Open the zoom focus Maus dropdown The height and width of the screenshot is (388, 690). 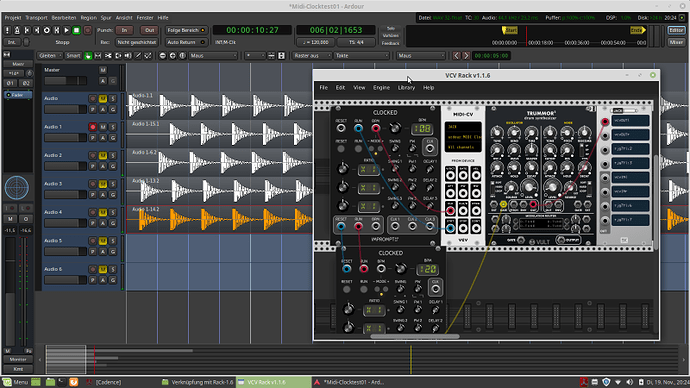click(x=213, y=56)
